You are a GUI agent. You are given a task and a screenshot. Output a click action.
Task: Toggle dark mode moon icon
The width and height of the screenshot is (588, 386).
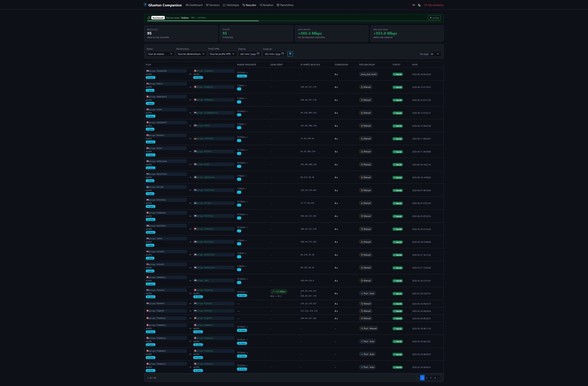(420, 5)
